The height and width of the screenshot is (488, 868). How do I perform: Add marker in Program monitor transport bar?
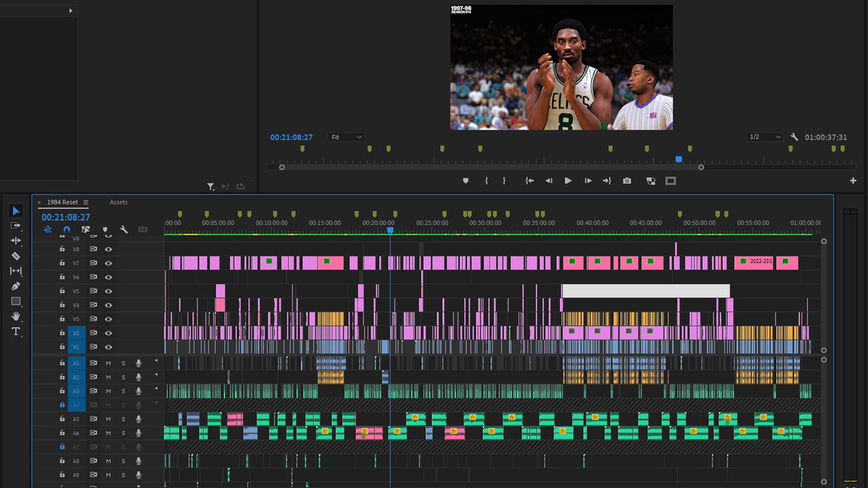pos(465,181)
